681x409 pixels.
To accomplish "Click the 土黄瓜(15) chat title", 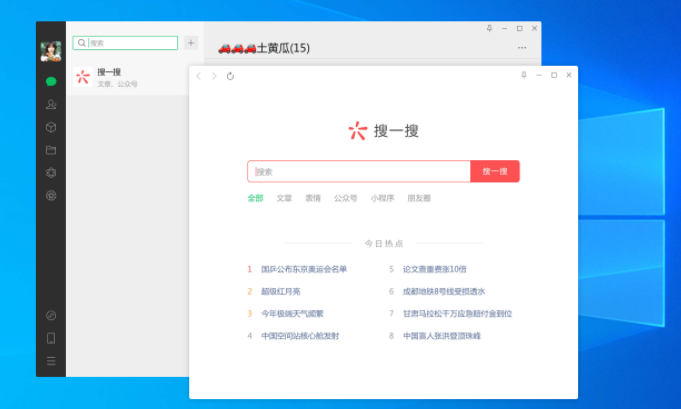I will tap(264, 48).
